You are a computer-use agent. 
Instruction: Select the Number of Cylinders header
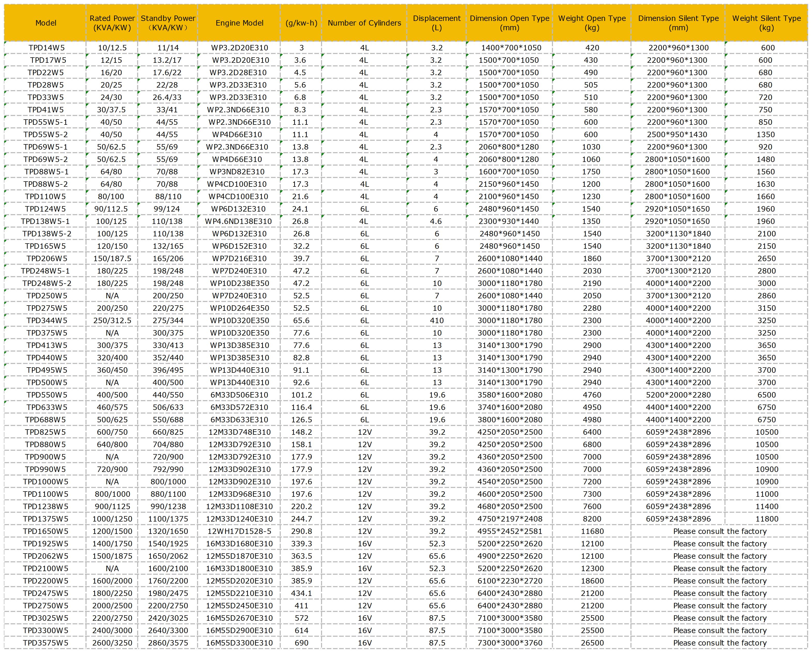click(x=364, y=23)
